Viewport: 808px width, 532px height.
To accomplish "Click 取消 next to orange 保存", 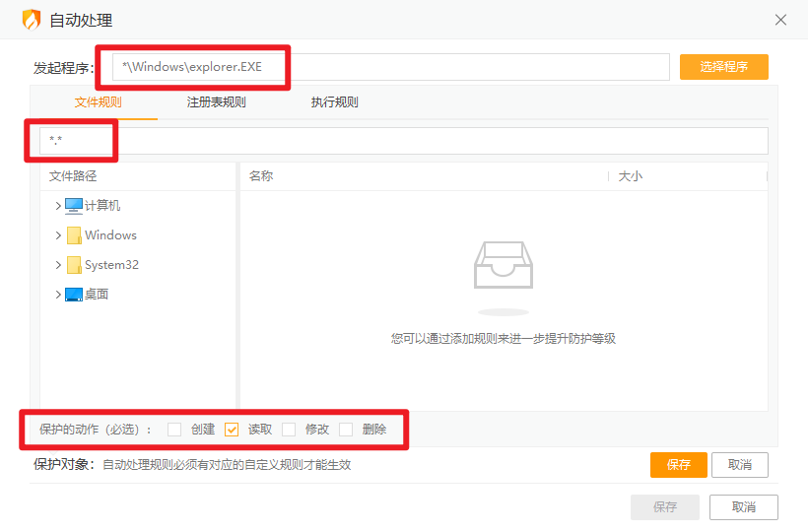I will click(740, 465).
